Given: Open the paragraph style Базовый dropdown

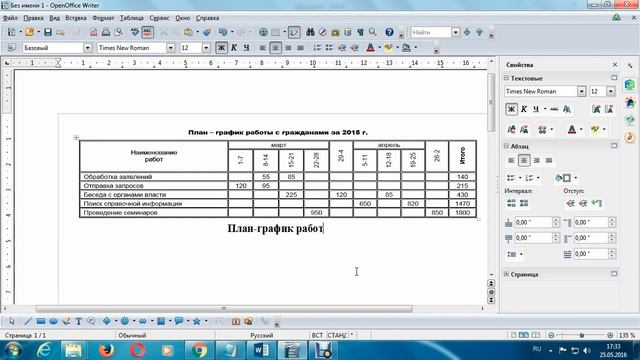Looking at the screenshot, I should point(87,48).
